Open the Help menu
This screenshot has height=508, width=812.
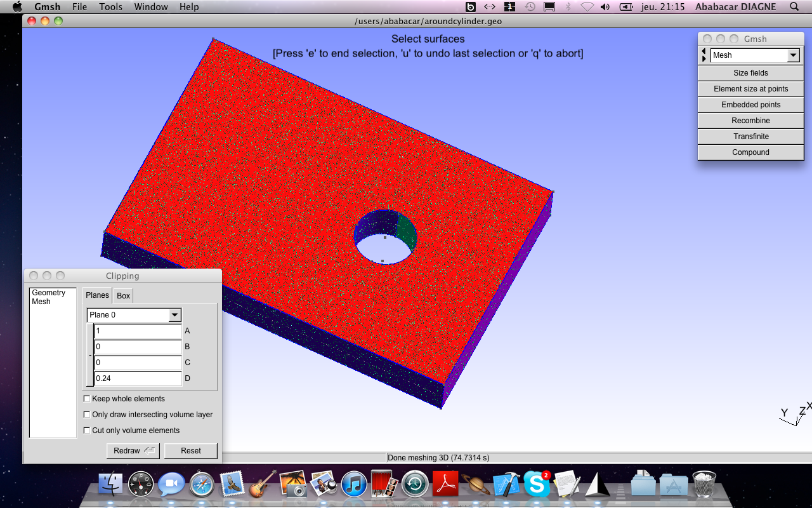[x=189, y=6]
